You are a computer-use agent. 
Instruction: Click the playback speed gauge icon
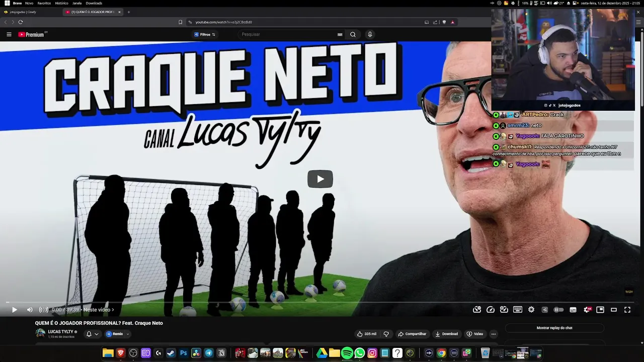491,310
